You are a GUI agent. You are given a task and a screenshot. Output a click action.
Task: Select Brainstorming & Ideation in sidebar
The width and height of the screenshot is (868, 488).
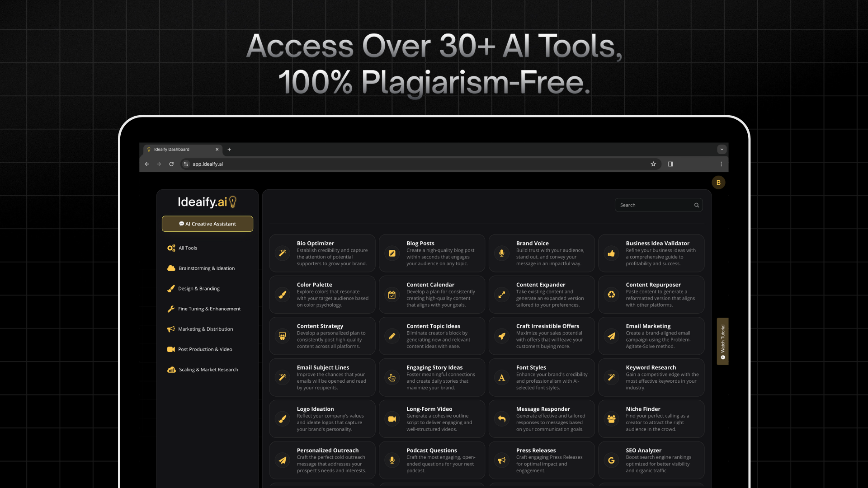pyautogui.click(x=206, y=268)
